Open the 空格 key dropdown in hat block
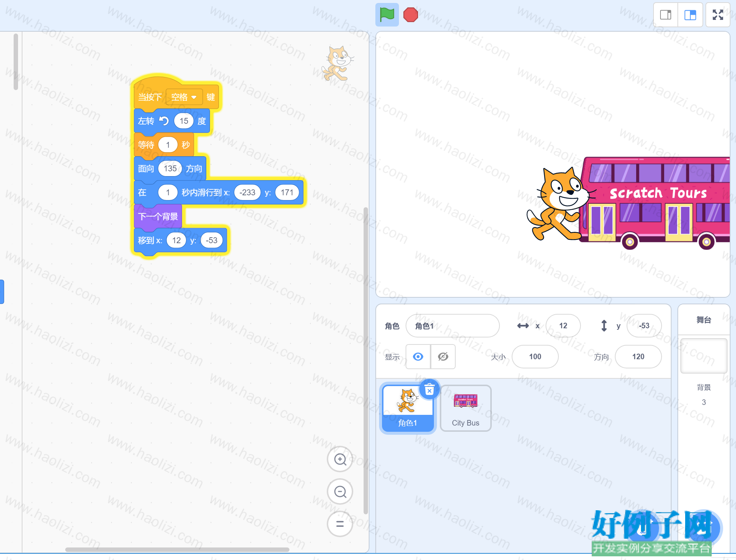 point(184,97)
